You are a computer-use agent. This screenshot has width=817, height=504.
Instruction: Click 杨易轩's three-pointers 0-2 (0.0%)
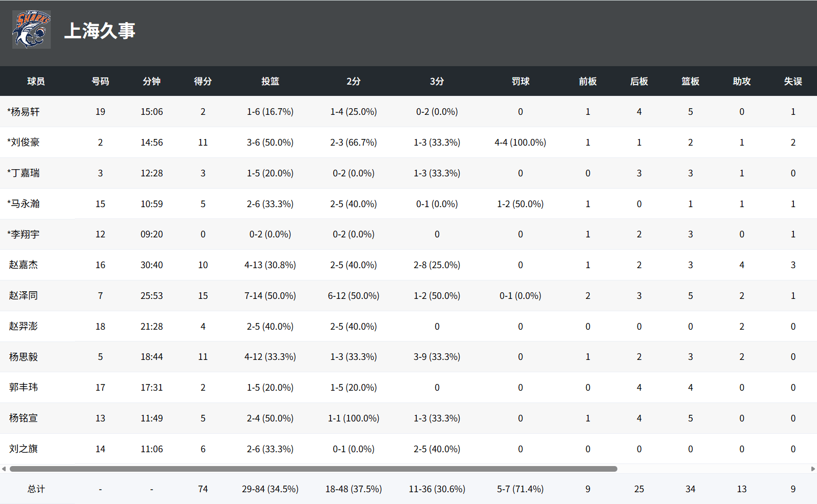pyautogui.click(x=437, y=112)
